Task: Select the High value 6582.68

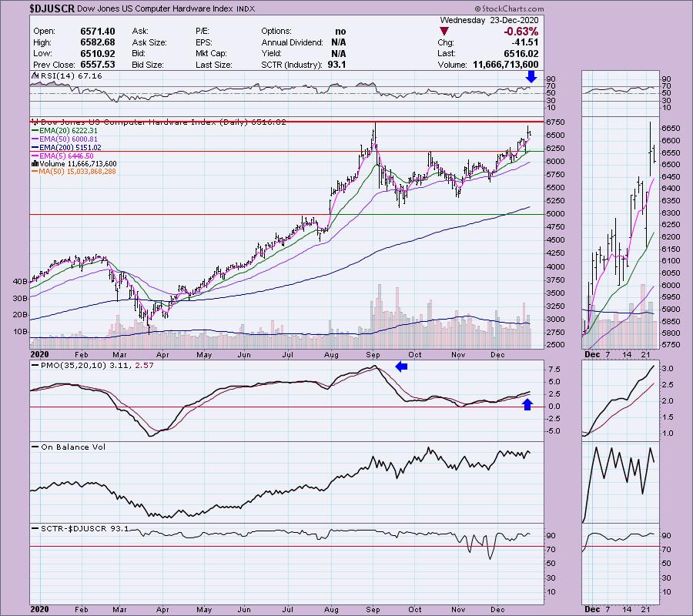Action: 98,42
